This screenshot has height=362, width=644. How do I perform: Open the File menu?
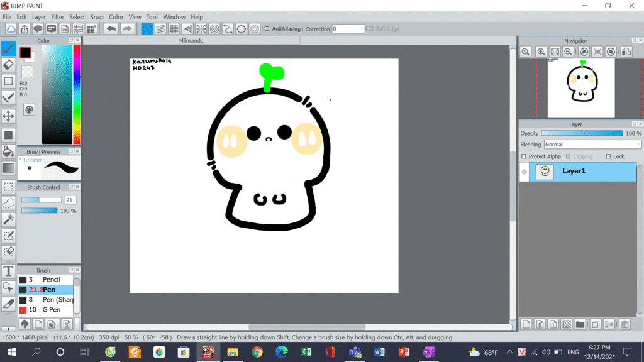point(7,17)
